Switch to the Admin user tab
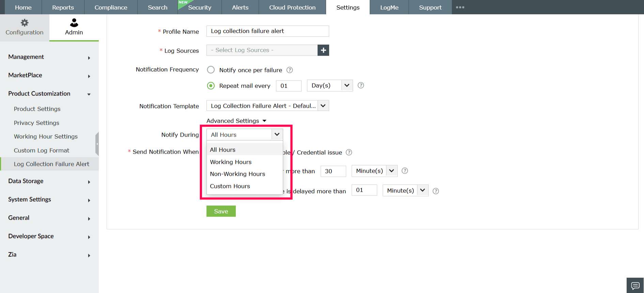This screenshot has height=293, width=644. [x=74, y=27]
